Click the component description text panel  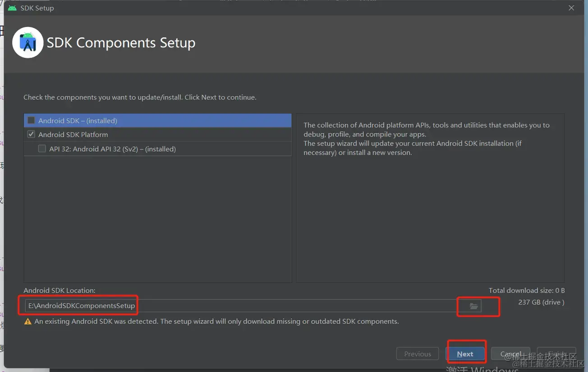(430, 198)
